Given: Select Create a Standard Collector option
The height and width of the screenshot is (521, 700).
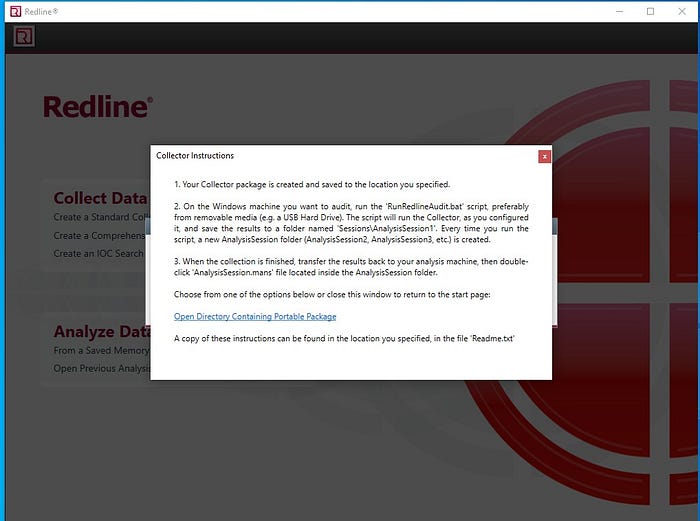Looking at the screenshot, I should 102,217.
